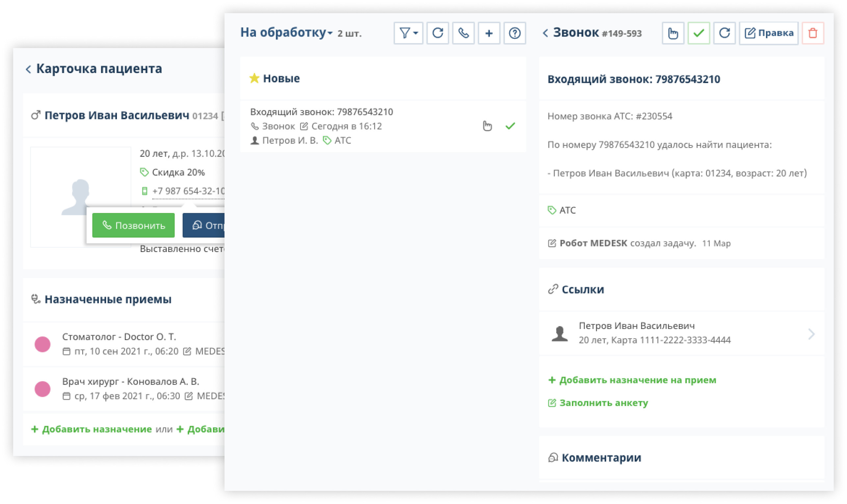Viewport: 847px width, 504px height.
Task: Go back from the Звонок task panel
Action: point(545,33)
